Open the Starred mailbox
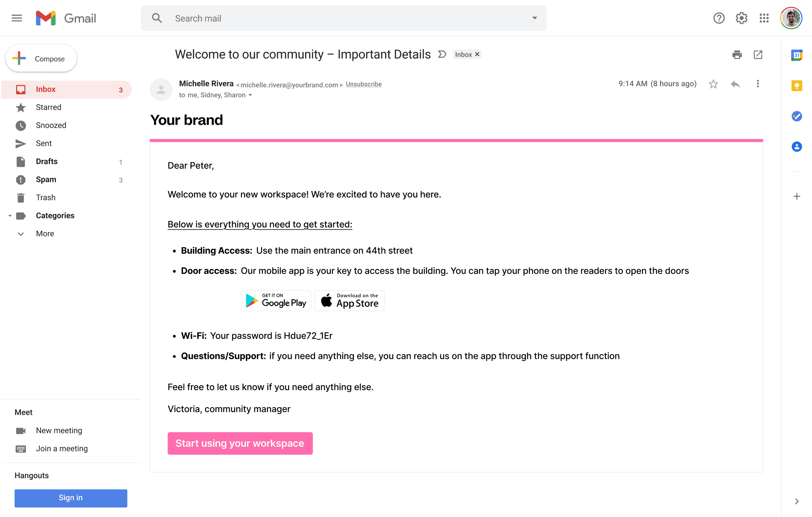Image resolution: width=812 pixels, height=517 pixels. click(x=49, y=107)
